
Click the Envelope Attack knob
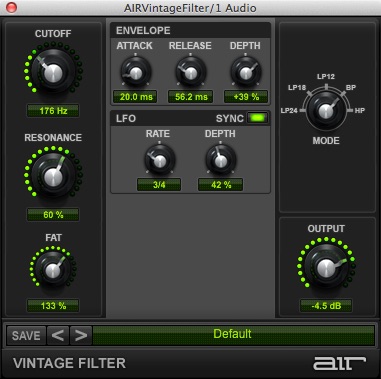click(x=136, y=72)
